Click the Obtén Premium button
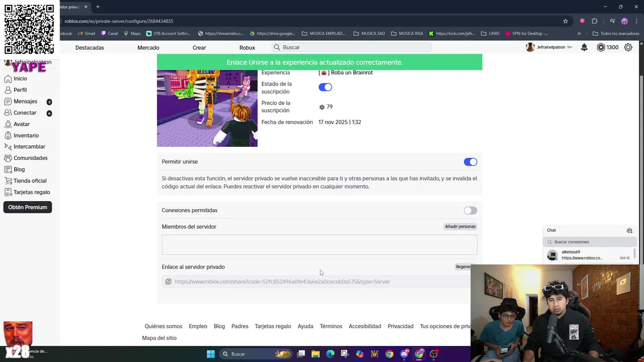The image size is (644, 362). click(28, 207)
